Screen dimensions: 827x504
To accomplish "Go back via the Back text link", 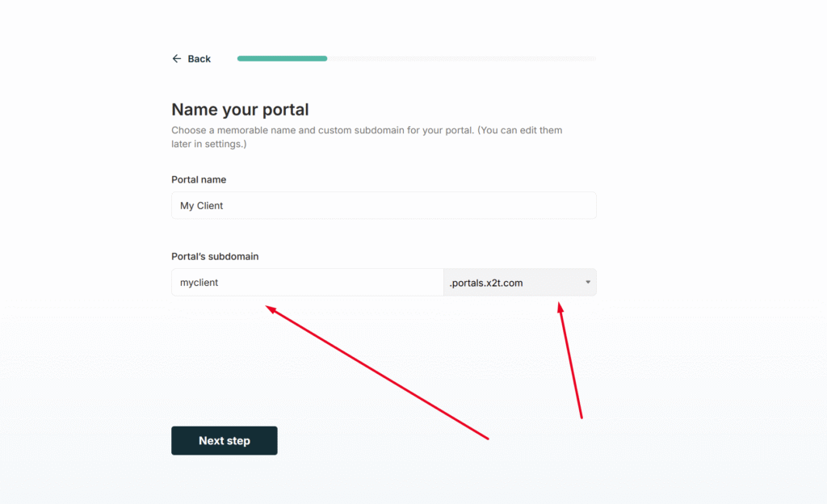I will pos(199,58).
